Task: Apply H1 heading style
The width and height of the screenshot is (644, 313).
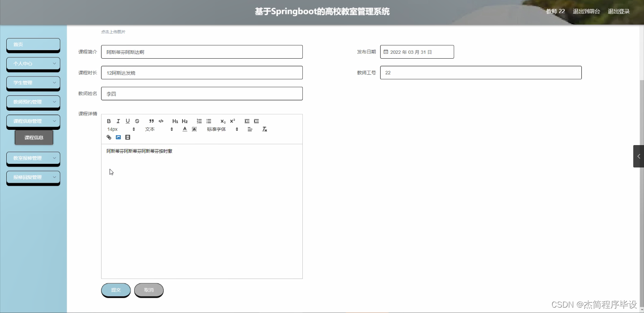Action: (175, 121)
